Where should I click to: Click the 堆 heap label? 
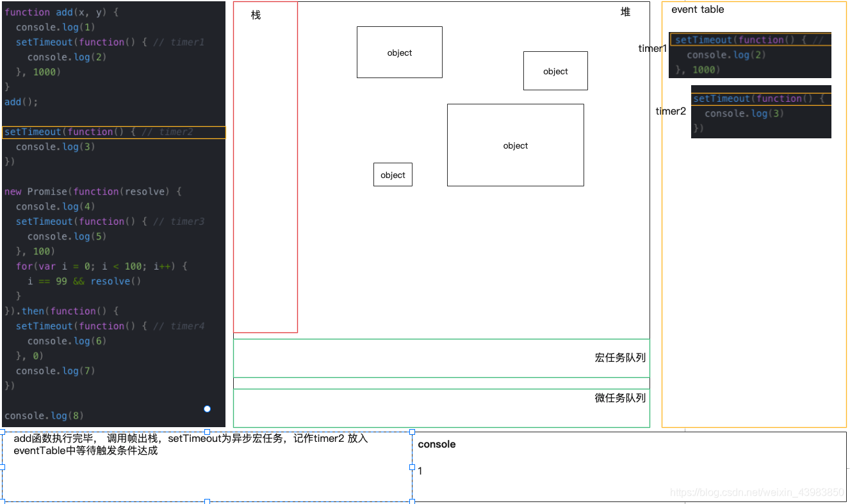pos(626,12)
